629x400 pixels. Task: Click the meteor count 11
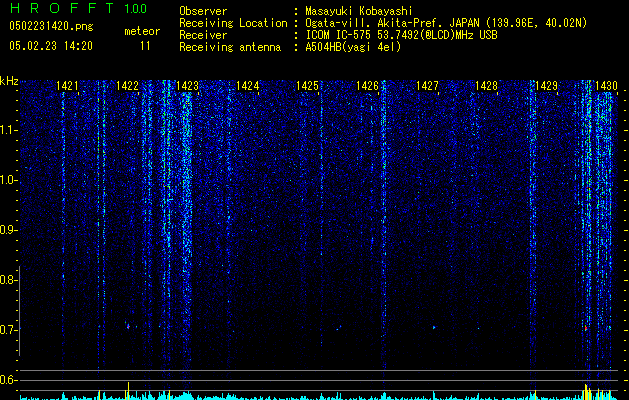pyautogui.click(x=145, y=46)
